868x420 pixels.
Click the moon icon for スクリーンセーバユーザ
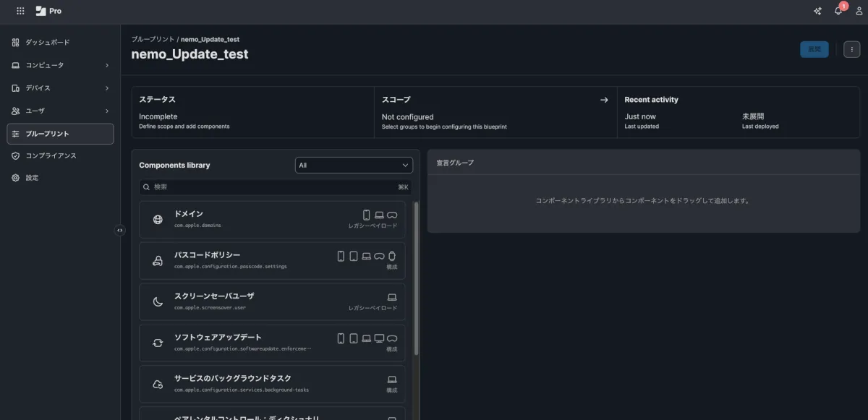pyautogui.click(x=158, y=302)
